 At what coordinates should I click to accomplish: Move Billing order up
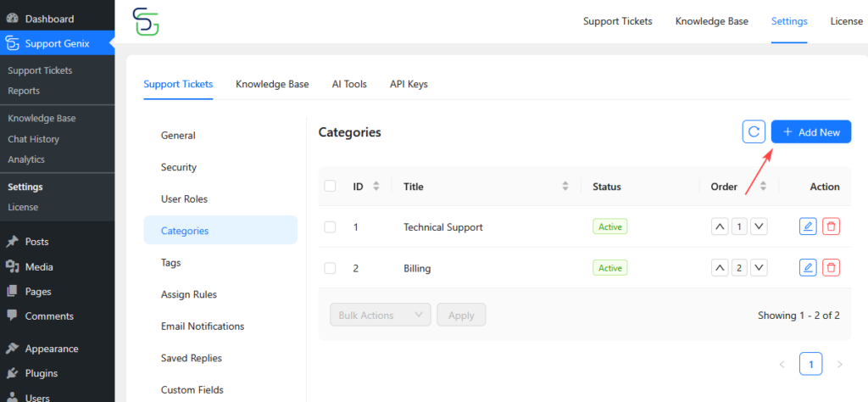tap(720, 268)
